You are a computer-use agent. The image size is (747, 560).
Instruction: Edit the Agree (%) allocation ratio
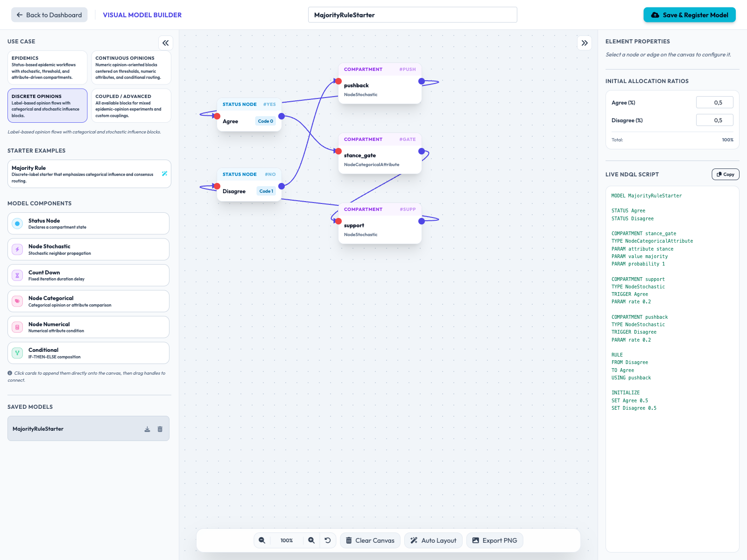click(715, 103)
